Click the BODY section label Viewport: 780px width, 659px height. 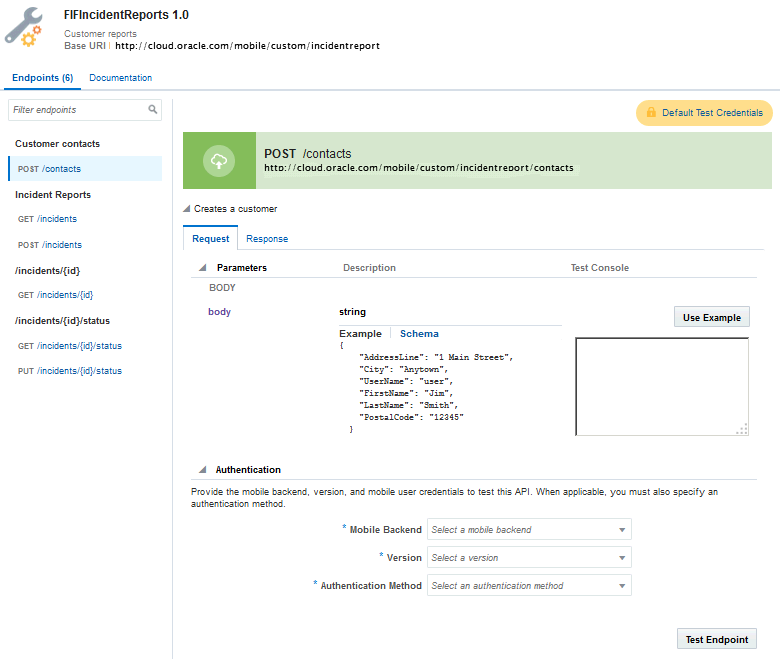point(222,288)
